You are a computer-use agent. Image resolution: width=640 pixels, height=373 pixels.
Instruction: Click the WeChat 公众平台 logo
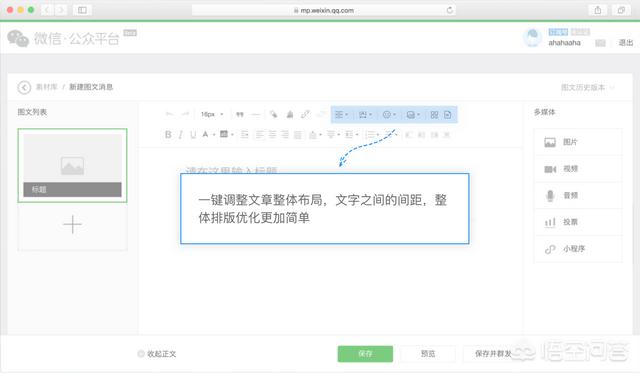[x=63, y=38]
